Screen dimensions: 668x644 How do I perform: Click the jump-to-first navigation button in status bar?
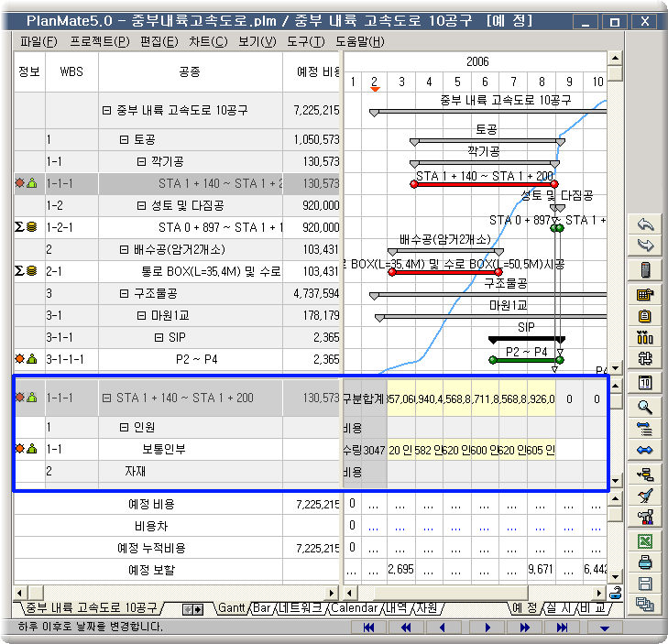tap(370, 628)
